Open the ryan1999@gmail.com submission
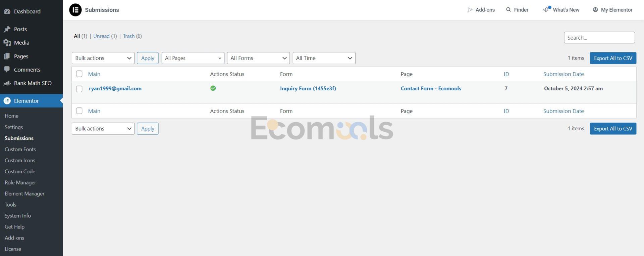The image size is (644, 256). pos(115,89)
